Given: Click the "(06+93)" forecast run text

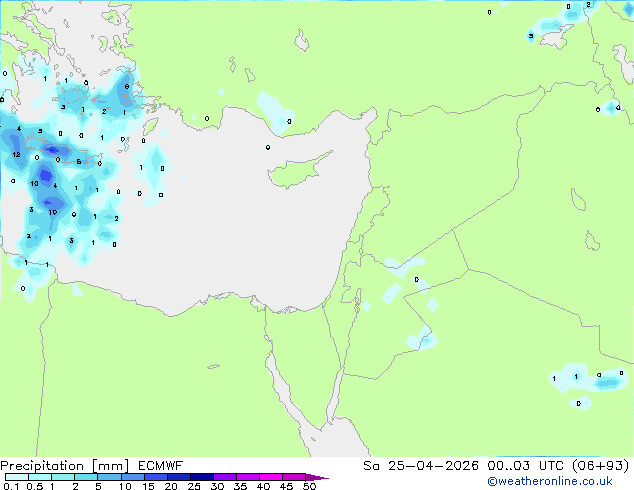Looking at the screenshot, I should click(x=601, y=466).
